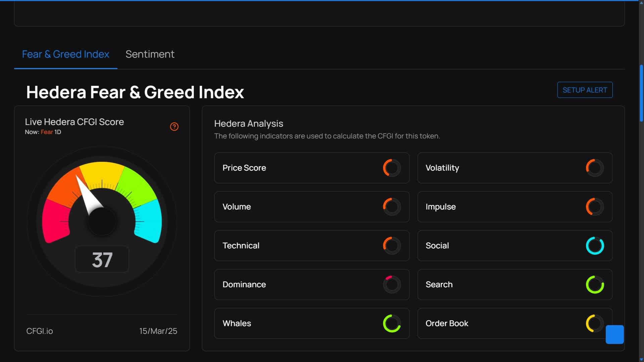The image size is (644, 362).
Task: Select the Order Book label
Action: tap(447, 323)
